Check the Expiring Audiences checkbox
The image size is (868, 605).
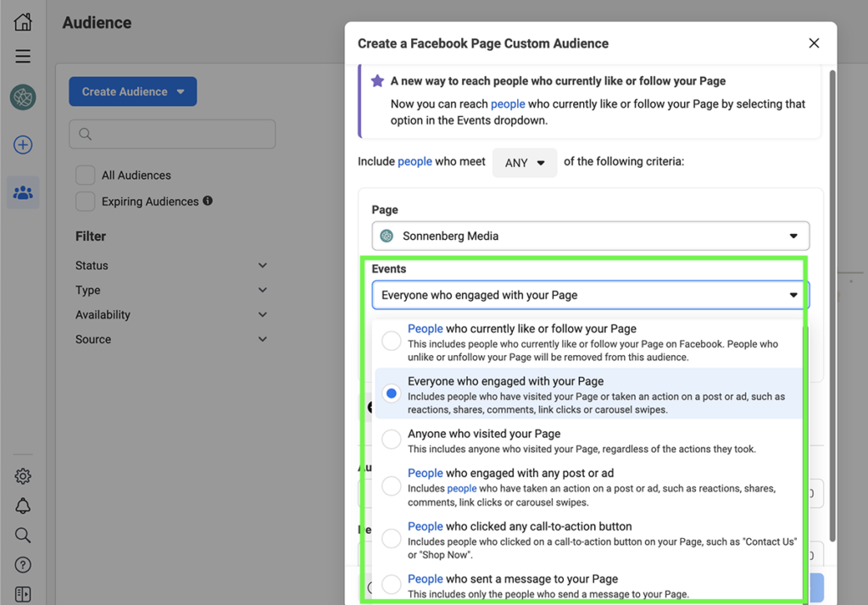coord(85,202)
